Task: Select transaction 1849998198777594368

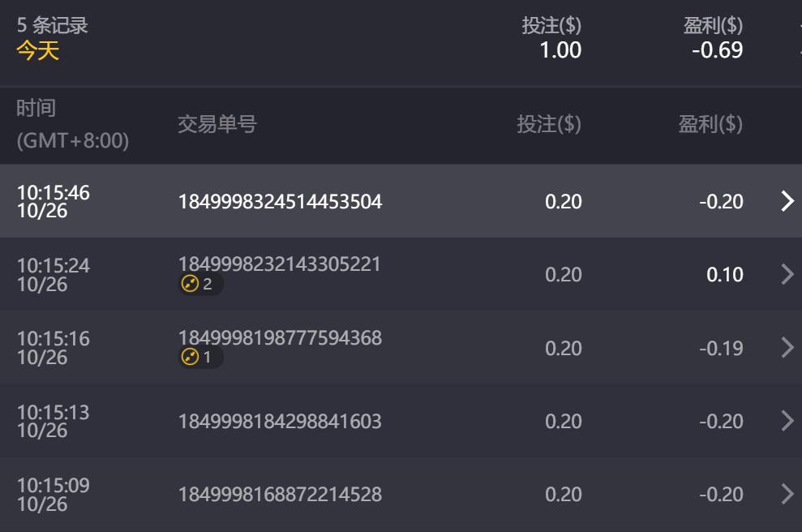Action: coord(280,337)
